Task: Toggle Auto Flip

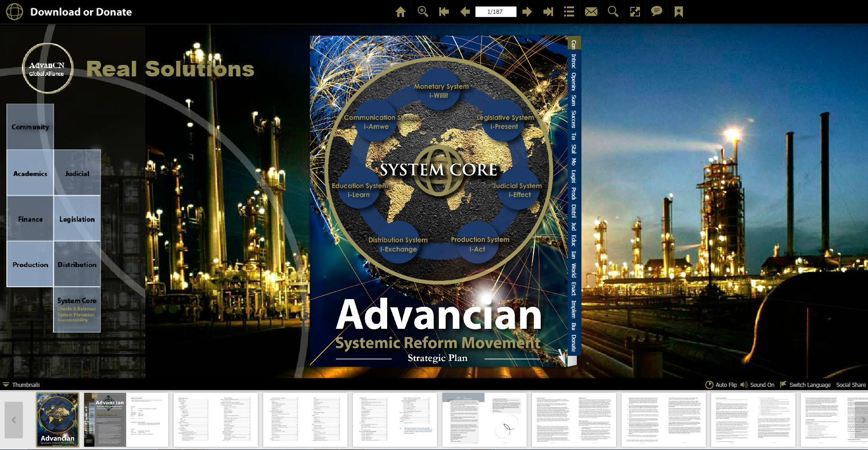Action: click(x=721, y=385)
